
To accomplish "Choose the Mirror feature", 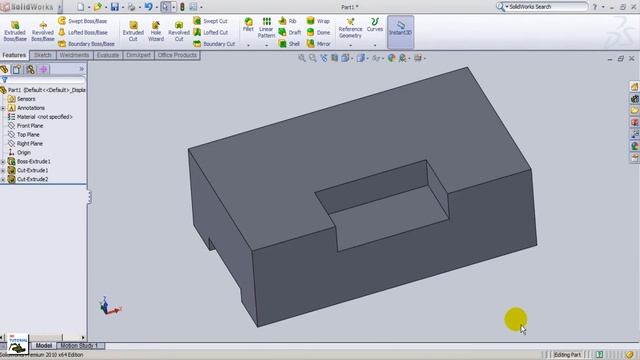I will [318, 43].
